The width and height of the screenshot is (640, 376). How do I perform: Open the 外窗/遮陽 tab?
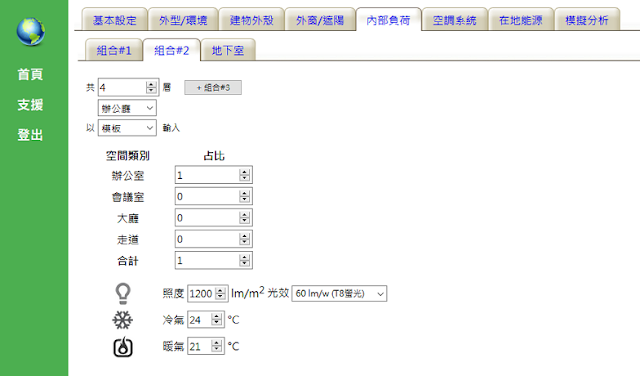coord(320,20)
